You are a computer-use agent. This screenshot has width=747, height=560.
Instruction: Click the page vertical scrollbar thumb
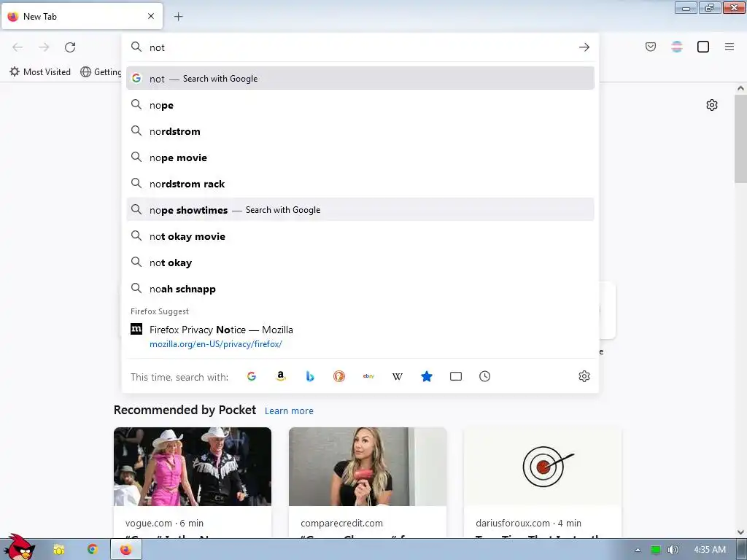[740, 139]
